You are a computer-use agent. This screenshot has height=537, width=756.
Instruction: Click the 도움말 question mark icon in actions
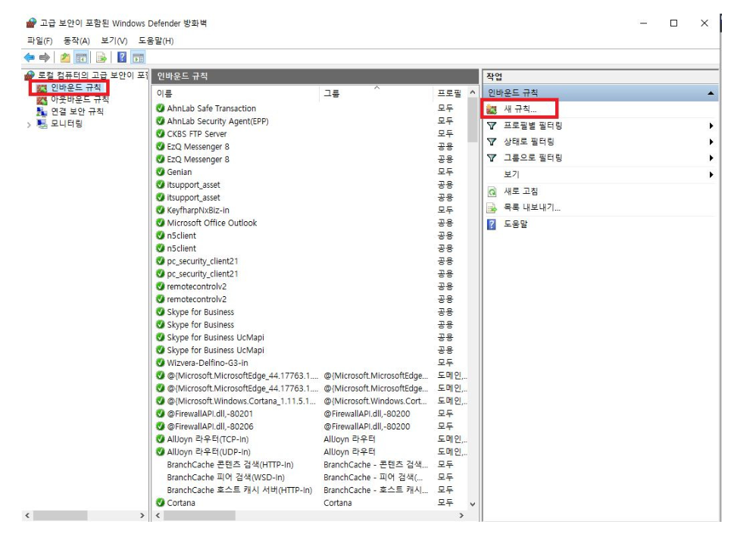tap(492, 224)
